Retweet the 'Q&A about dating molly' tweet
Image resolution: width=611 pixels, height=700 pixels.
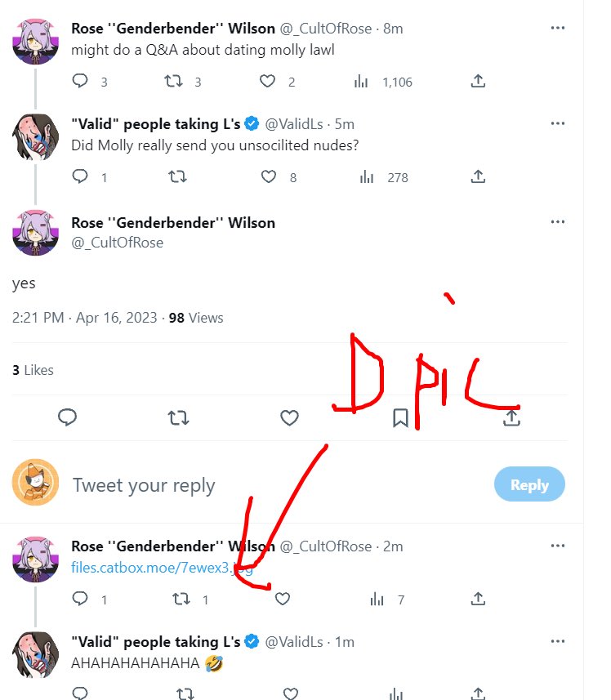173,81
